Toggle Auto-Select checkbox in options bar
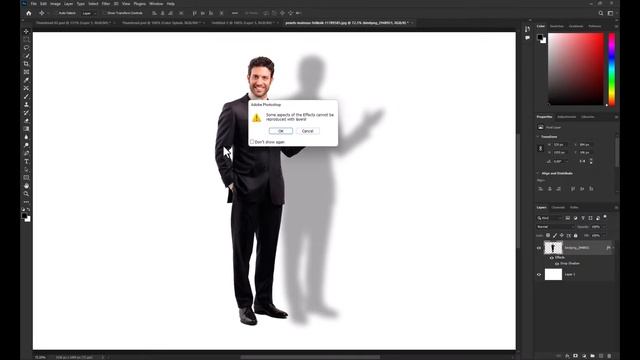The height and width of the screenshot is (360, 640). (56, 13)
